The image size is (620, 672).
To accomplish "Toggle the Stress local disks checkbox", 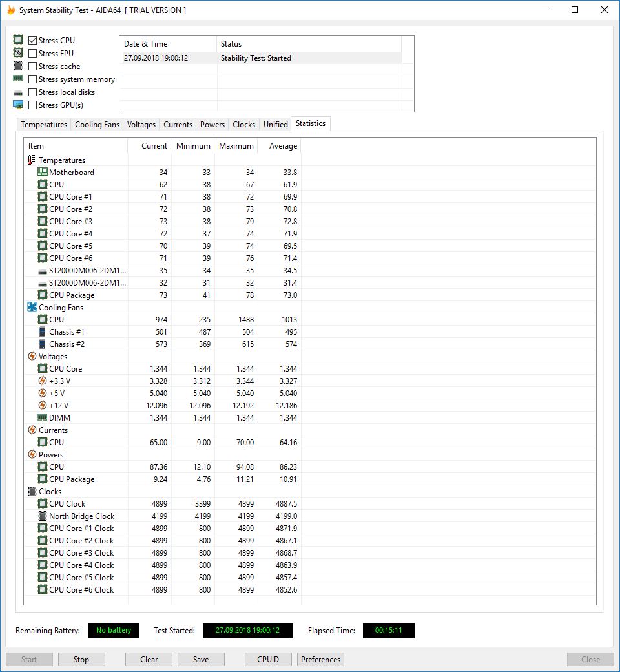I will click(32, 92).
